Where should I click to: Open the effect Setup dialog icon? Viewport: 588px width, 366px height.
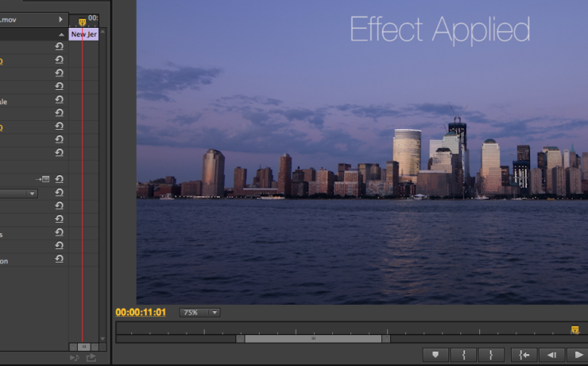[x=43, y=179]
